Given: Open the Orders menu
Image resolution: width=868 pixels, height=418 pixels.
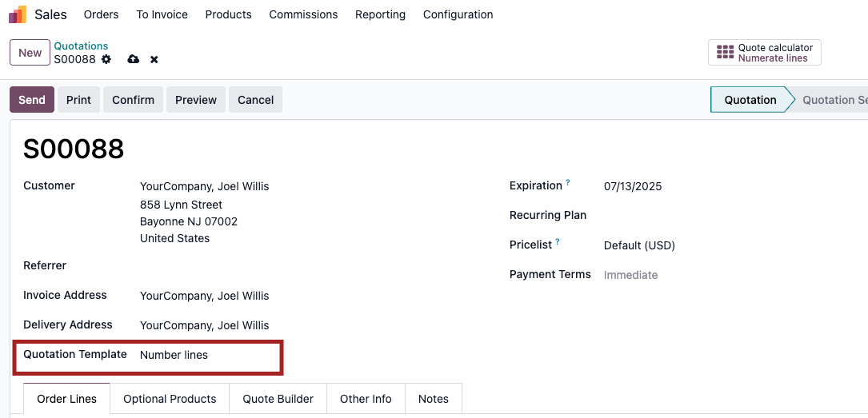Looking at the screenshot, I should 102,14.
